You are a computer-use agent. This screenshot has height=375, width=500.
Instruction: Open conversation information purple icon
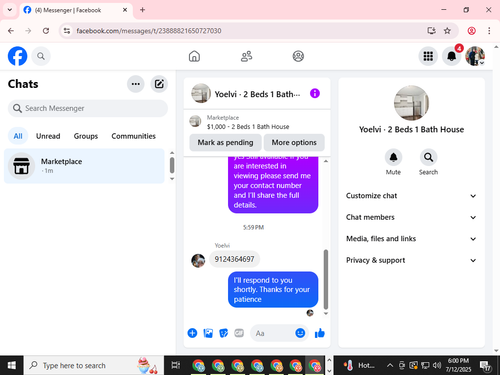tap(315, 94)
